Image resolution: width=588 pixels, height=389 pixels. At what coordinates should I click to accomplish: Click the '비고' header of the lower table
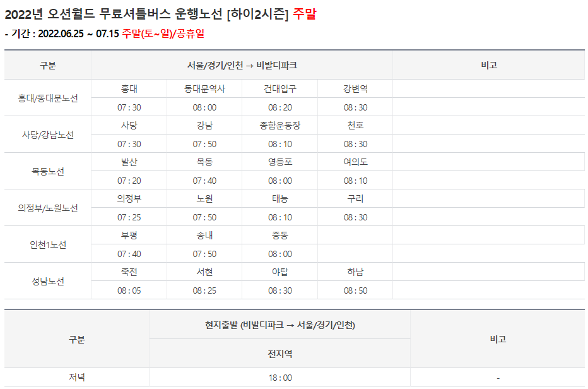pyautogui.click(x=498, y=340)
